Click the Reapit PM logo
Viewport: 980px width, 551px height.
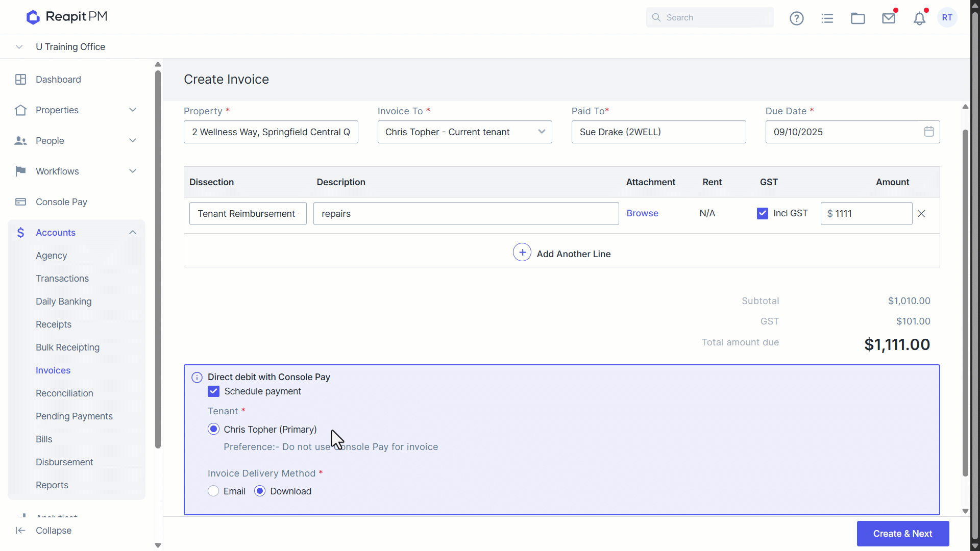[x=67, y=17]
